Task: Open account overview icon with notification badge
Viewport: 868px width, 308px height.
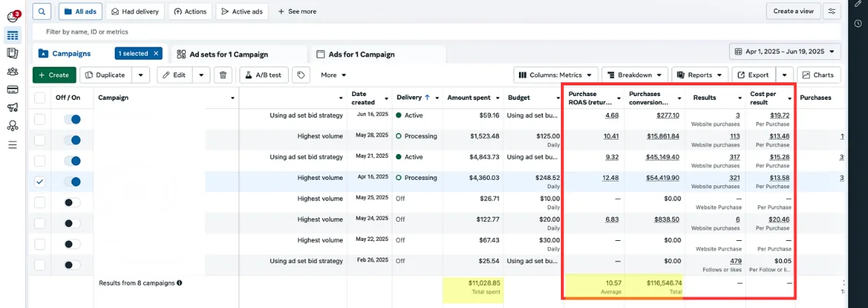Action: (x=13, y=17)
